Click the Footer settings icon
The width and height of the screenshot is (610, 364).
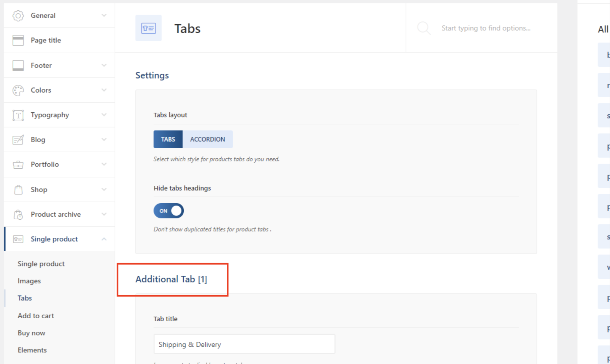(17, 65)
